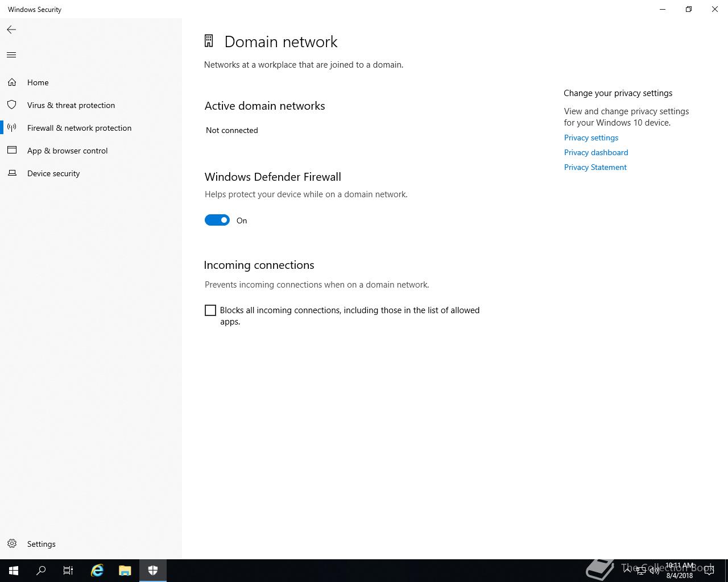Screen dimensions: 728x582
Task: Click Windows Security shield in taskbar
Action: 153,571
